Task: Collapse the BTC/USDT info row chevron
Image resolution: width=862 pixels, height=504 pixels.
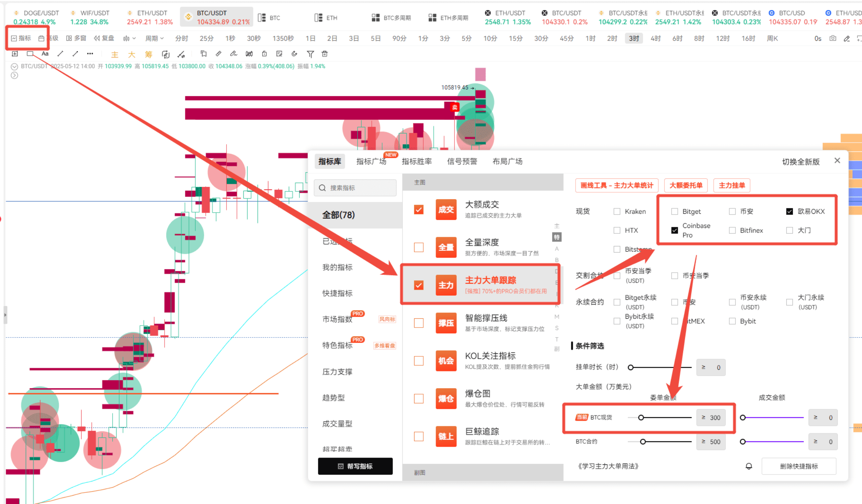Action: pyautogui.click(x=14, y=67)
